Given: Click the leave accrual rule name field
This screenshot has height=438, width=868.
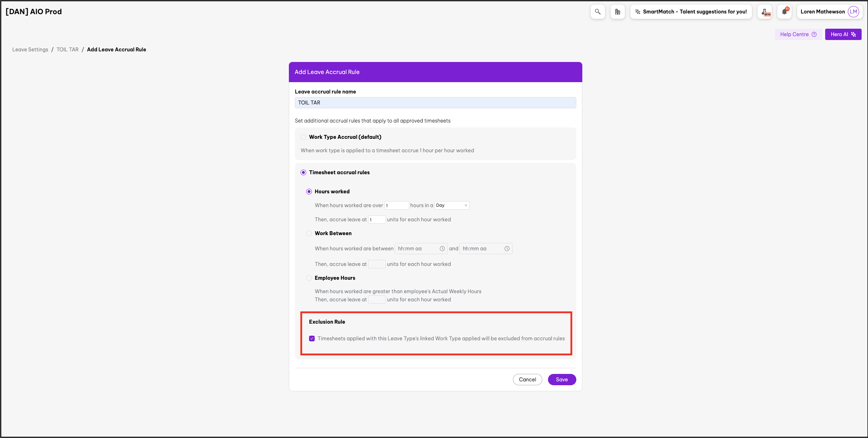Looking at the screenshot, I should [435, 103].
